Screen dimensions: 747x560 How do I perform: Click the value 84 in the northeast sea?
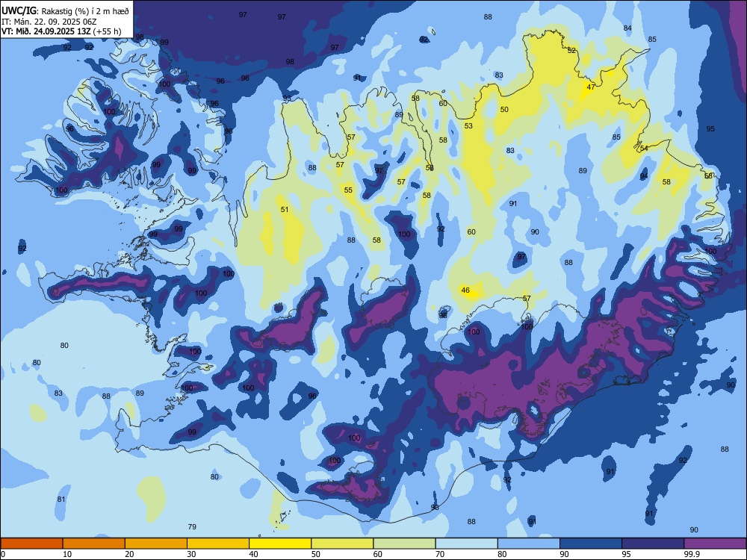[627, 28]
